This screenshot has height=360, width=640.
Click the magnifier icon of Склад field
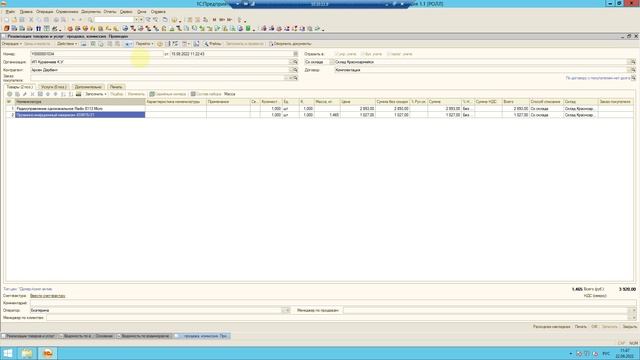click(633, 62)
